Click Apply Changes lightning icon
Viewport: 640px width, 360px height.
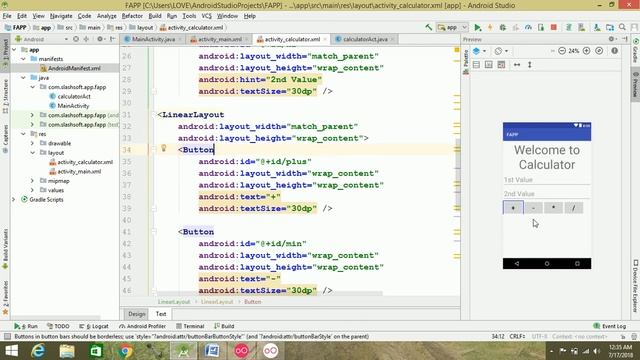[x=490, y=27]
